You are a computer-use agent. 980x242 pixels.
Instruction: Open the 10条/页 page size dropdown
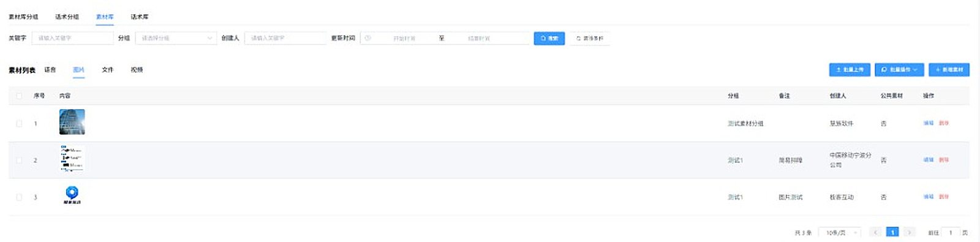pos(840,233)
